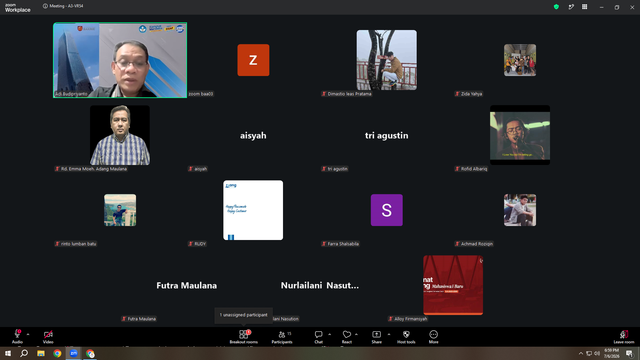Open File Explorer from taskbar

[x=41, y=353]
